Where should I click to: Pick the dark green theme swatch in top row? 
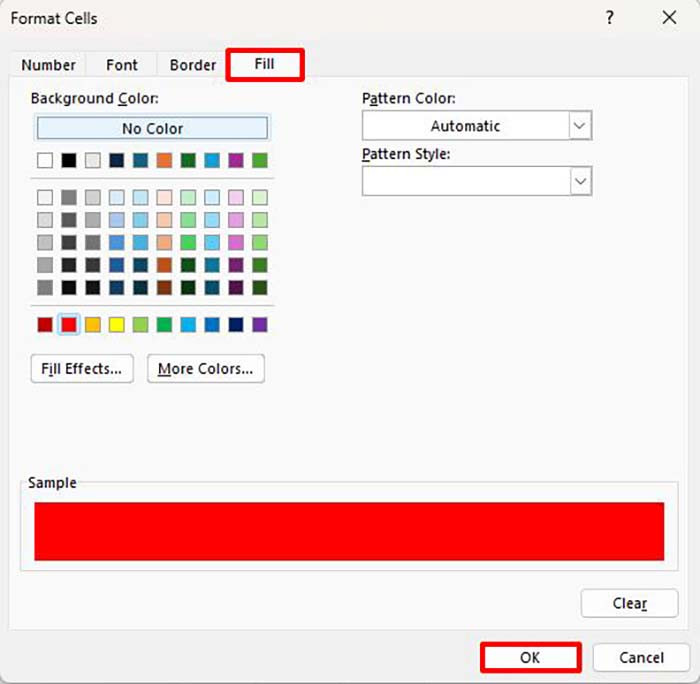pos(188,160)
